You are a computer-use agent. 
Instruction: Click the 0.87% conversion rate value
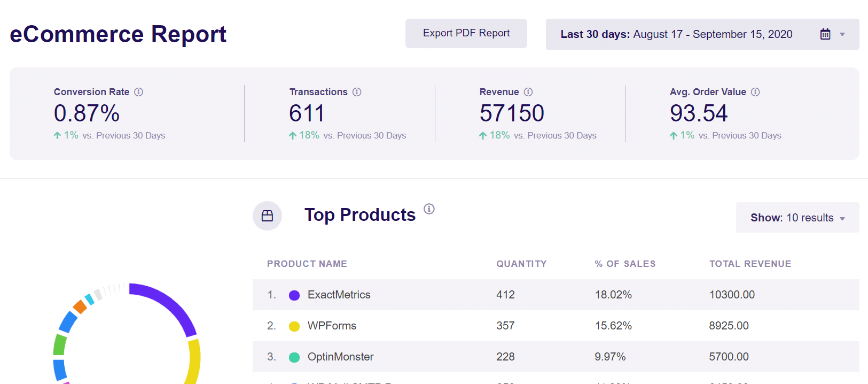point(87,113)
